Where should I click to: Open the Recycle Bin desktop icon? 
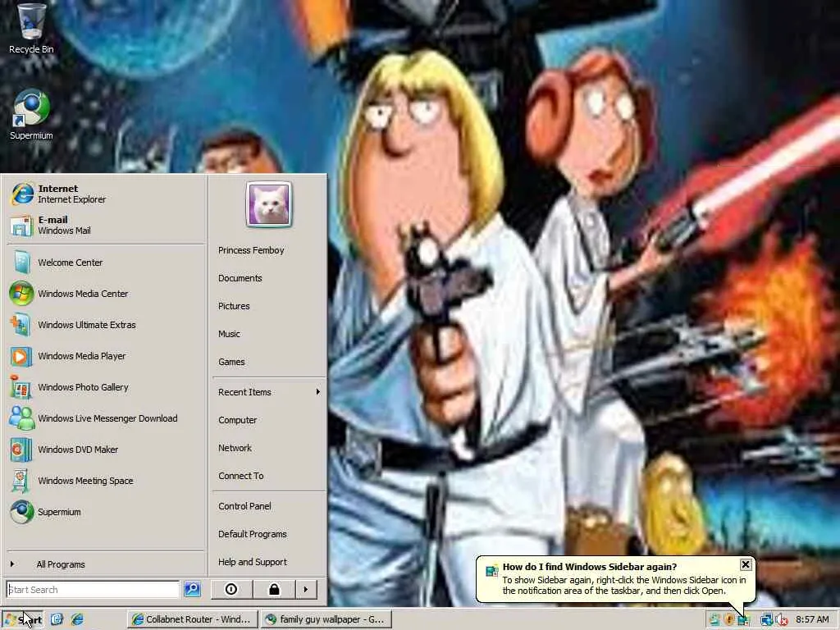(x=31, y=28)
